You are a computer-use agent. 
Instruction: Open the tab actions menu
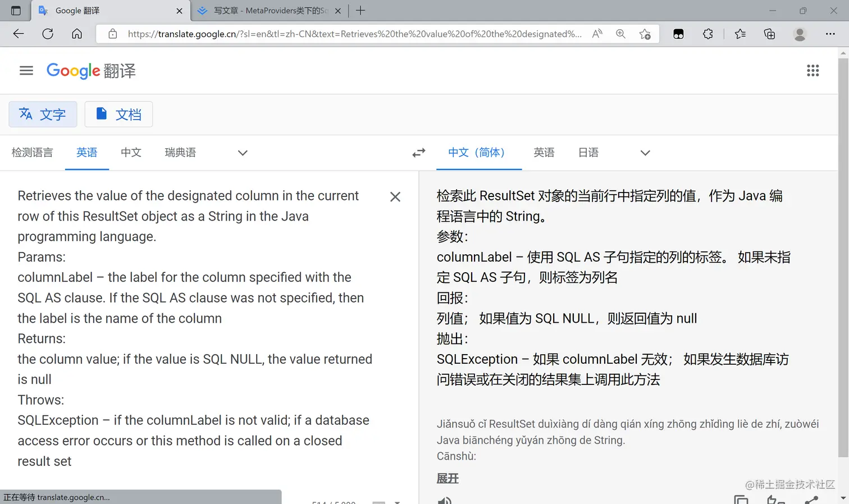point(16,11)
